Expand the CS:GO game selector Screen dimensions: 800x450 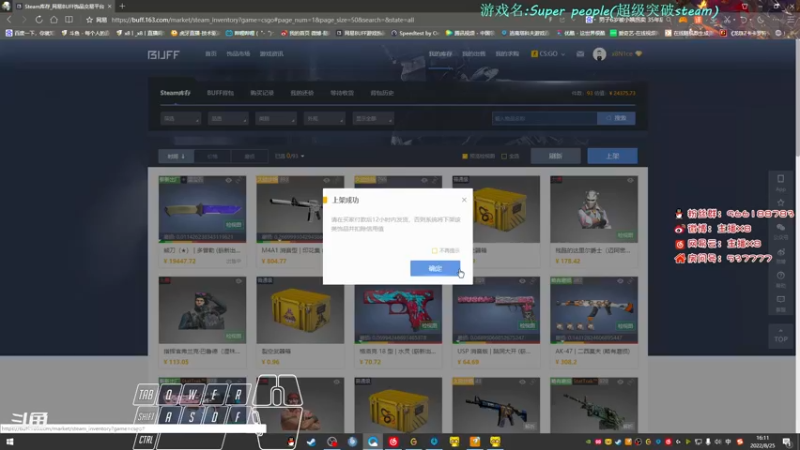(x=548, y=54)
